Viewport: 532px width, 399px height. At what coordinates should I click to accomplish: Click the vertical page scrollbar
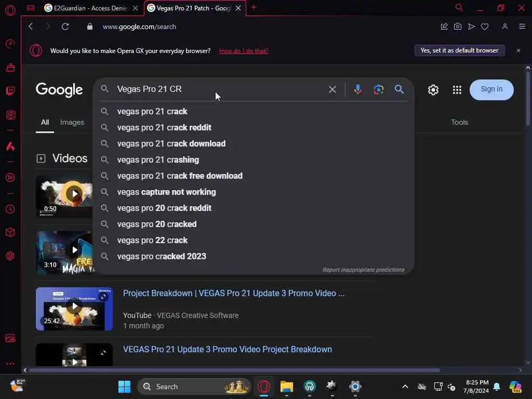point(528,98)
